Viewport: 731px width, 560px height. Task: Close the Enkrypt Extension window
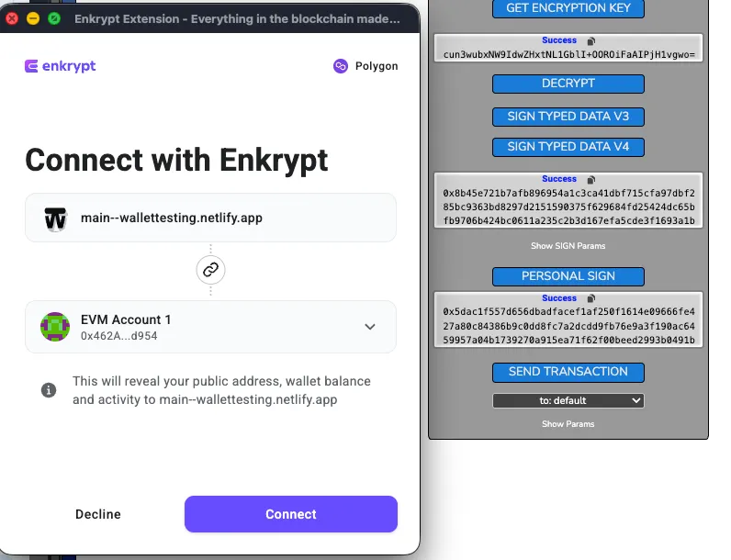(x=12, y=18)
